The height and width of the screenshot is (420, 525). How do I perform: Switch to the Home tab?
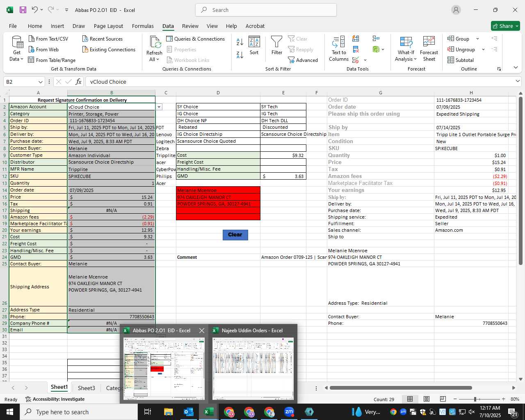point(35,26)
